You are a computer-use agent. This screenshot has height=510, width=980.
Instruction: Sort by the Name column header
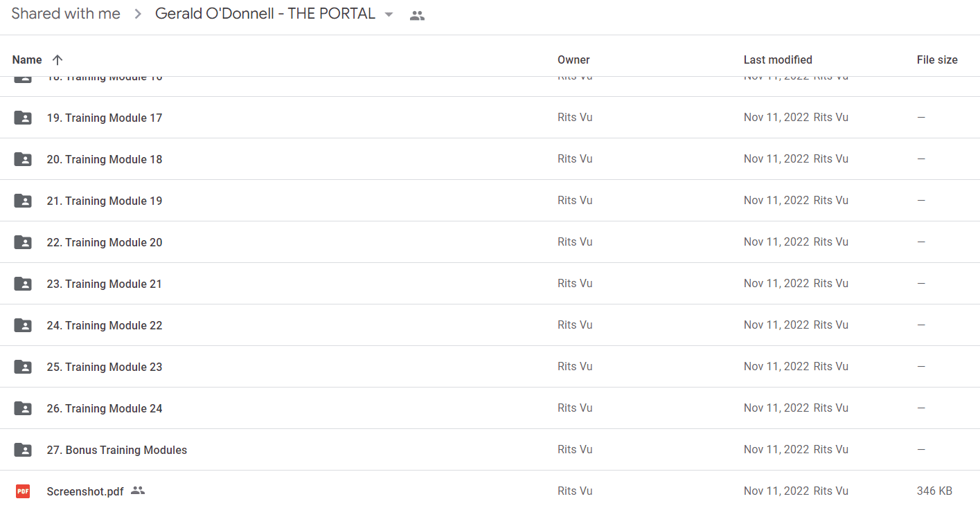27,60
